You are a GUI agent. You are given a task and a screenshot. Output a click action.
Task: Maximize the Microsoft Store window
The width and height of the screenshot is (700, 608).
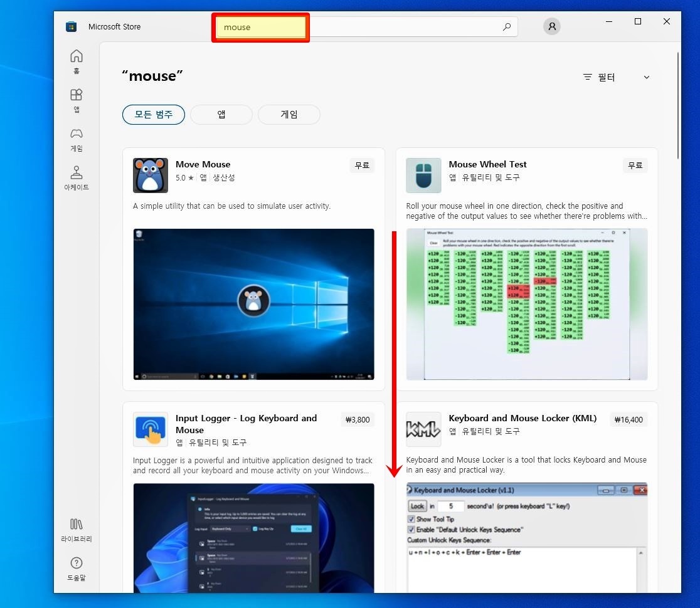(638, 21)
